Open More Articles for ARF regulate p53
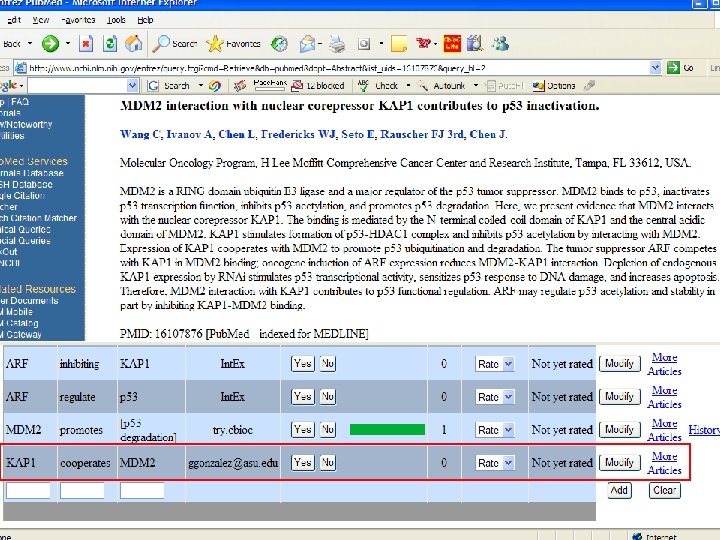Image resolution: width=720 pixels, height=540 pixels. tap(664, 397)
